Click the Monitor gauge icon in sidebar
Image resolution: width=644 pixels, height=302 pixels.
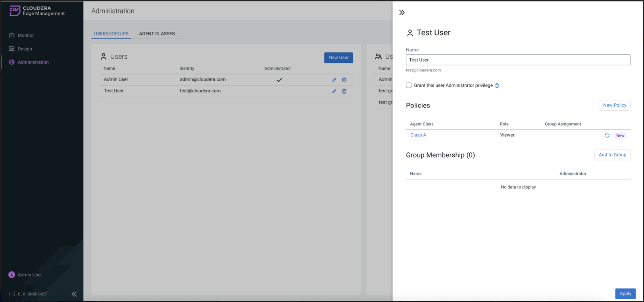[x=12, y=35]
